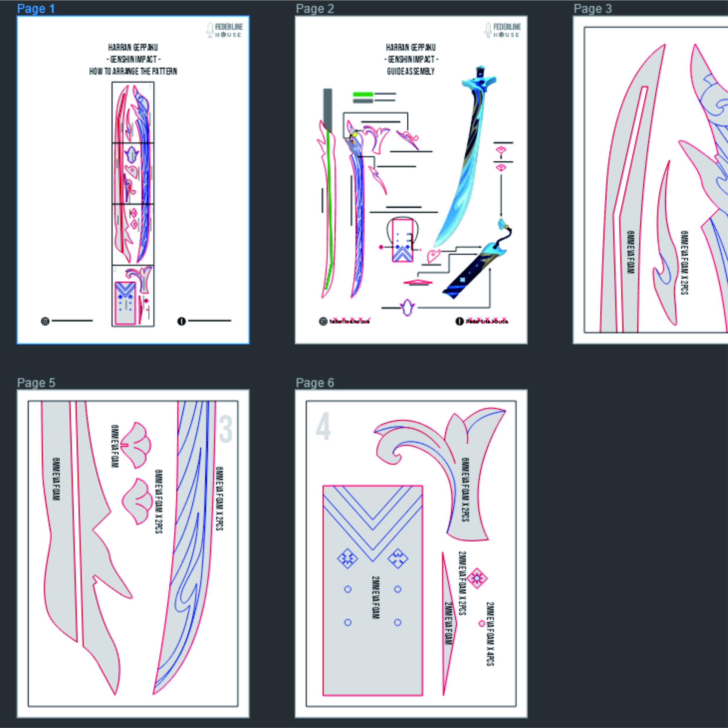The height and width of the screenshot is (728, 728).
Task: Click the Facebook icon on Page 1
Action: pyautogui.click(x=182, y=321)
